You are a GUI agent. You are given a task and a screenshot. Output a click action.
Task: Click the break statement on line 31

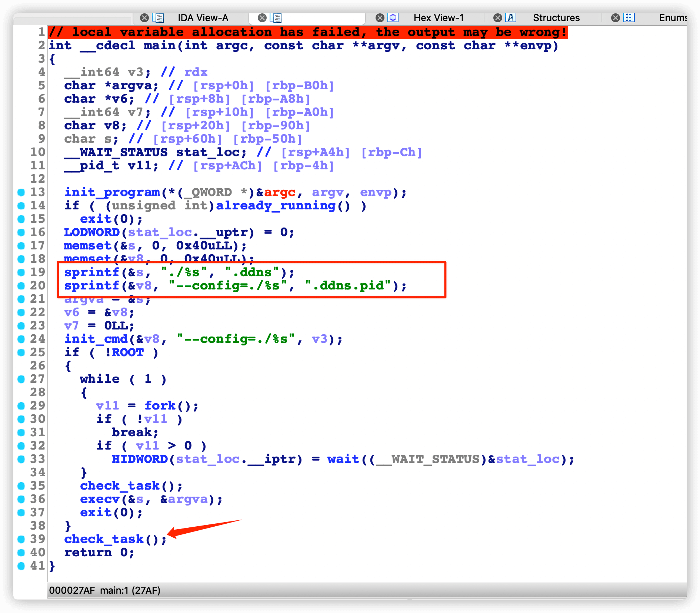click(135, 433)
